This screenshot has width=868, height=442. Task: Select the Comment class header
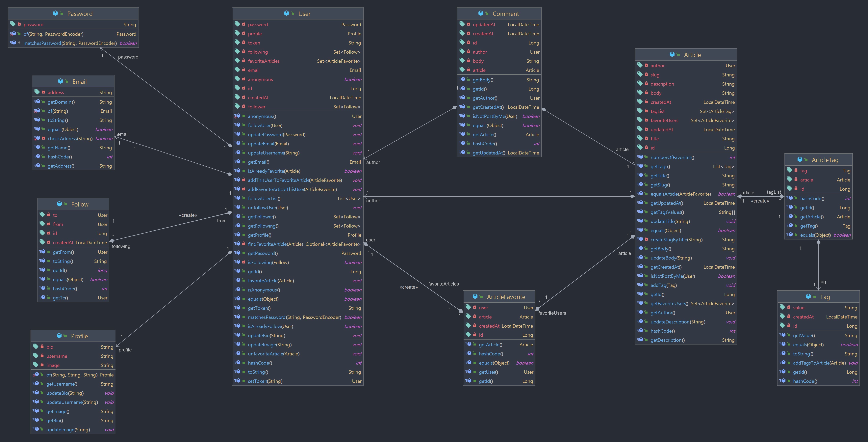coord(505,14)
